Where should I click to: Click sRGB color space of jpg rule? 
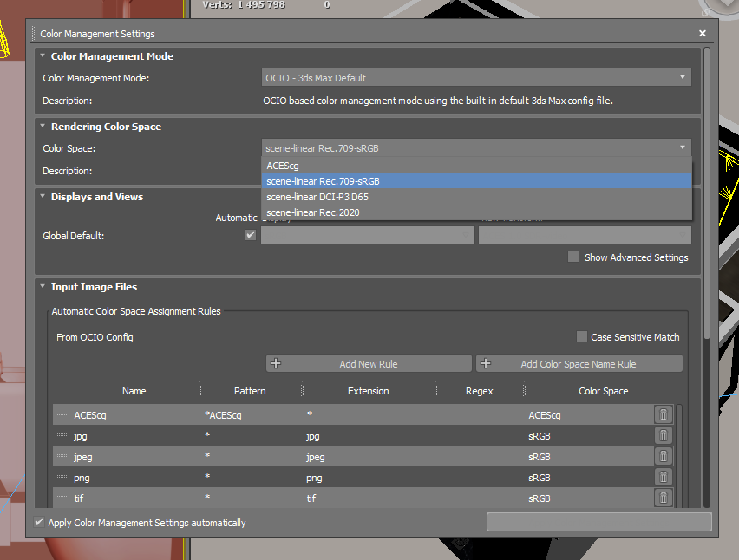pyautogui.click(x=540, y=436)
